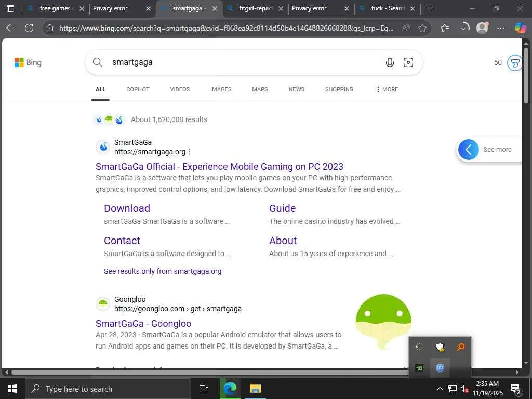Click the Bing logo
532x399 pixels.
[28, 62]
